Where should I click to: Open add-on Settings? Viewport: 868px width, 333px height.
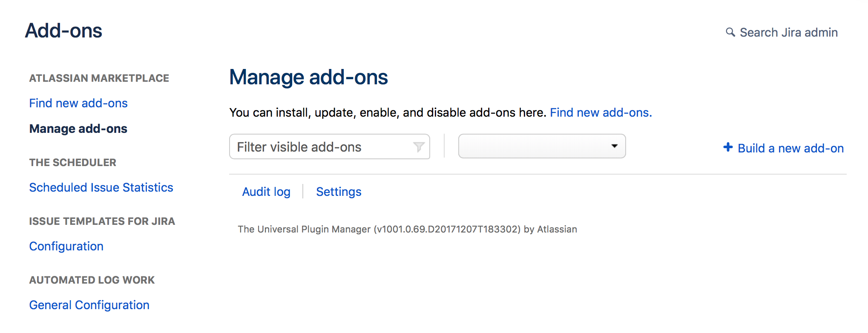point(339,192)
